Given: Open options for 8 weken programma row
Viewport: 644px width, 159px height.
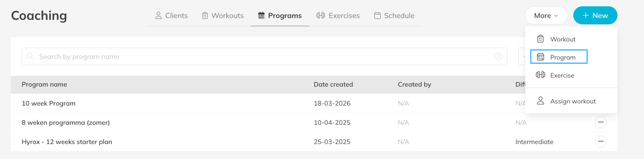Looking at the screenshot, I should [x=601, y=122].
